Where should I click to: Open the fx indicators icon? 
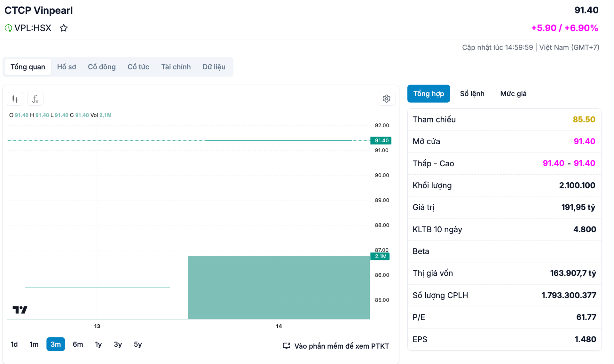click(x=35, y=99)
